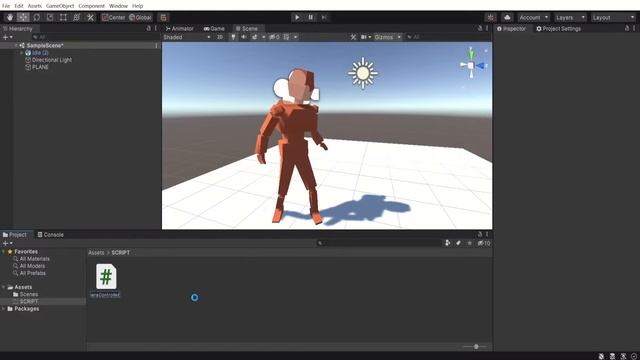Switch to the Scene tab
Viewport: 640px width, 360px height.
pyautogui.click(x=247, y=29)
